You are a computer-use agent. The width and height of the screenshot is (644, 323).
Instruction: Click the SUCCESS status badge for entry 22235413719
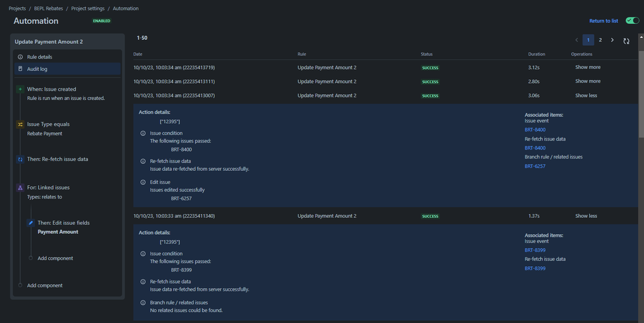pos(430,68)
